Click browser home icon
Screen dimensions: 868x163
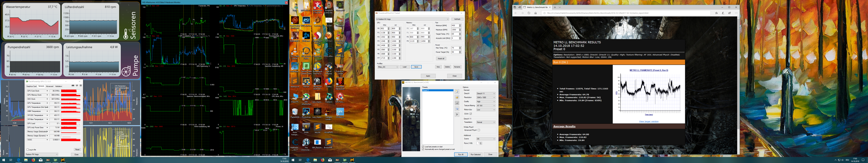point(535,13)
